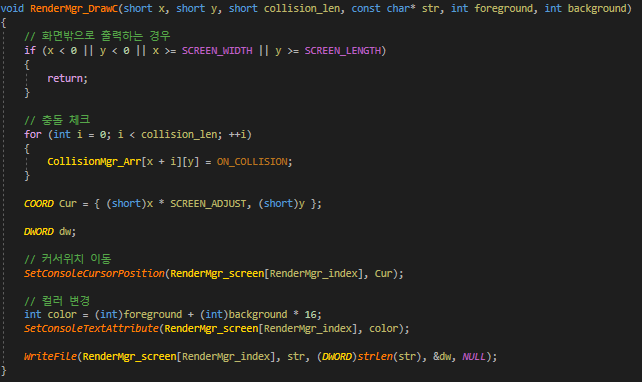The image size is (642, 382).
Task: Place cursor on the 'int background' parameter
Action: click(x=585, y=9)
